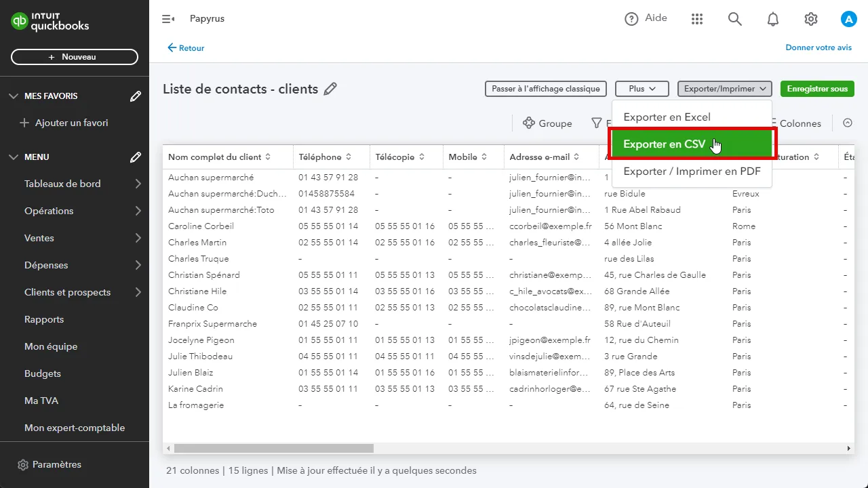Image resolution: width=868 pixels, height=488 pixels.
Task: Click the Enregistrer sous button
Action: (x=817, y=89)
